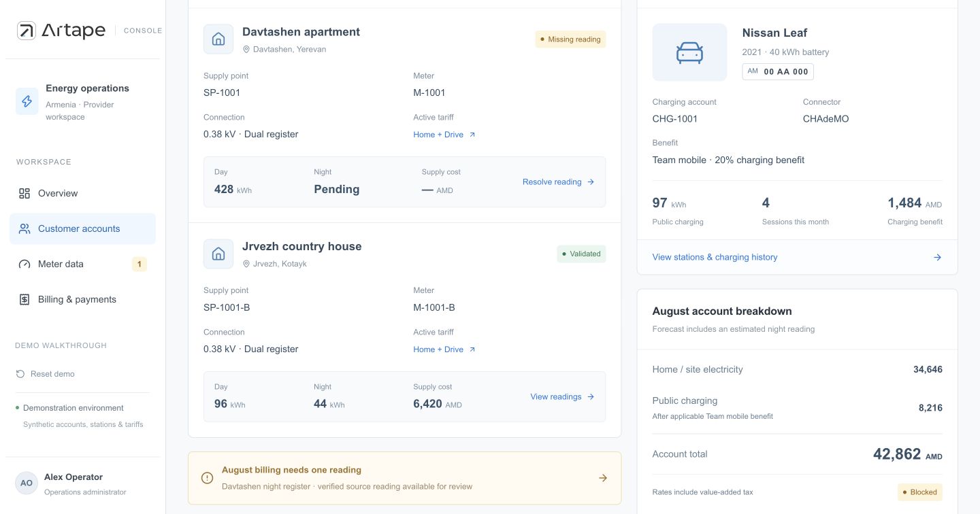
Task: Click the Jrvezh country house home icon
Action: [218, 254]
